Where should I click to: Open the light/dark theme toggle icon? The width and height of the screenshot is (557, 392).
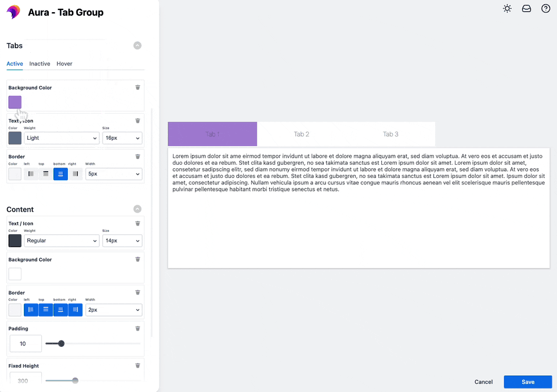[x=507, y=9]
